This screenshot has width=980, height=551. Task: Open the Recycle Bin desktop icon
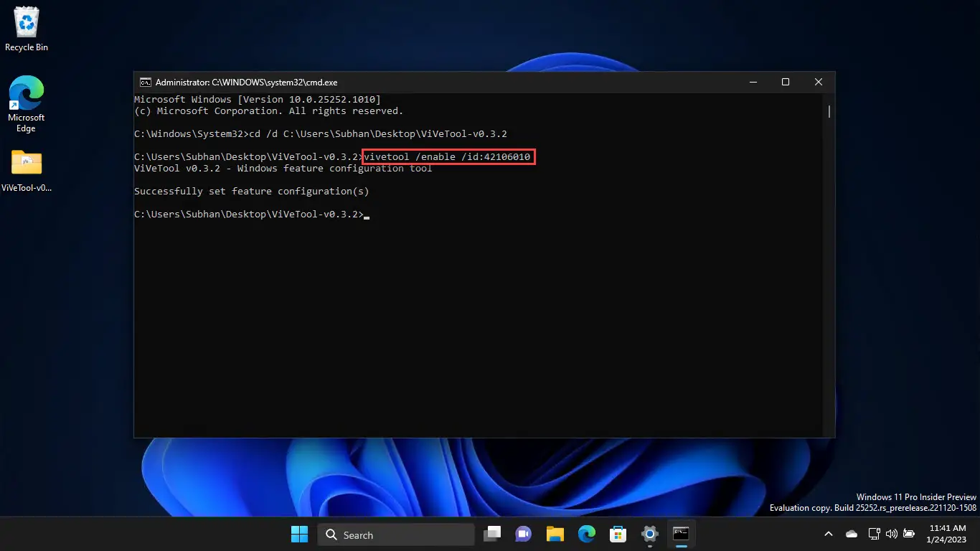coord(27,29)
